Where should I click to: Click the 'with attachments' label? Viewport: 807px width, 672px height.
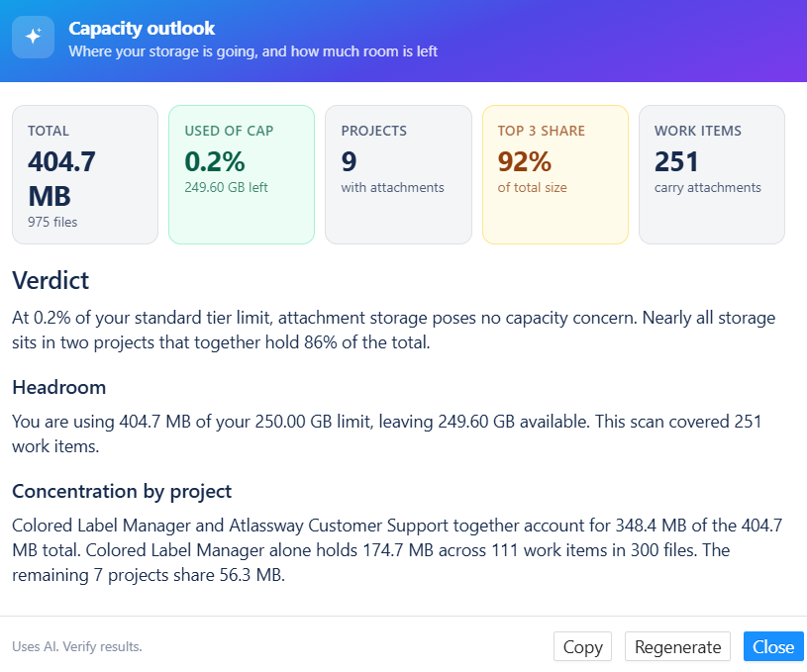pyautogui.click(x=392, y=187)
